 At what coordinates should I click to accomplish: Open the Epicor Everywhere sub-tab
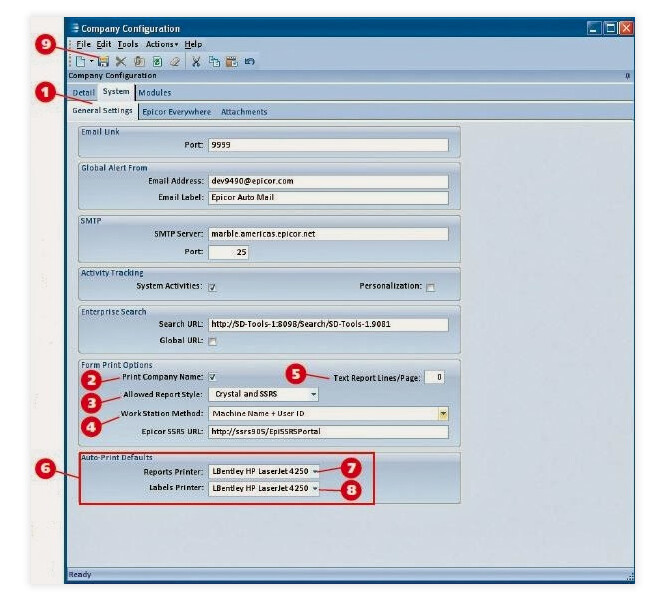pyautogui.click(x=176, y=112)
